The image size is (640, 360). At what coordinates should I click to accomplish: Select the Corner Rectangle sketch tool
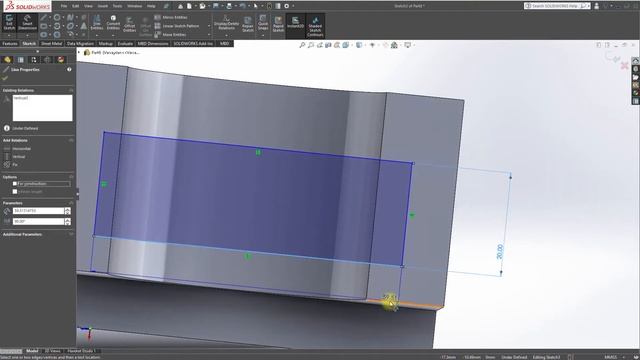tap(44, 26)
